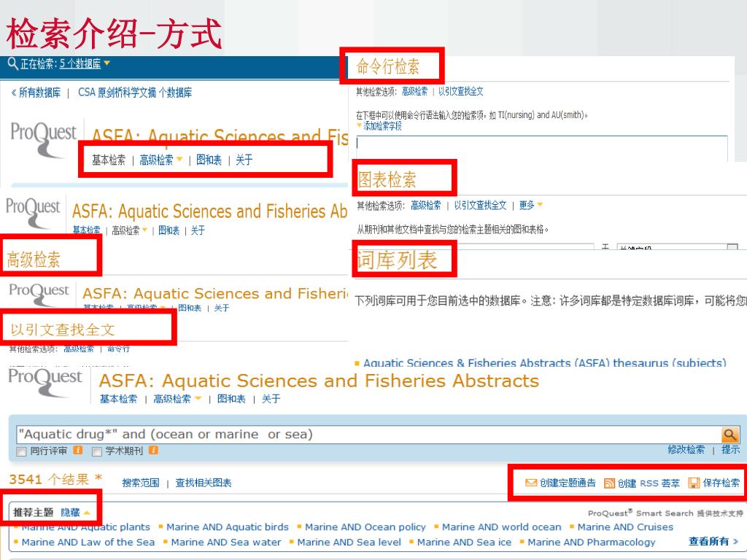Click 基本检索 above 高级检索 heading
The height and width of the screenshot is (560, 747).
coord(87,230)
